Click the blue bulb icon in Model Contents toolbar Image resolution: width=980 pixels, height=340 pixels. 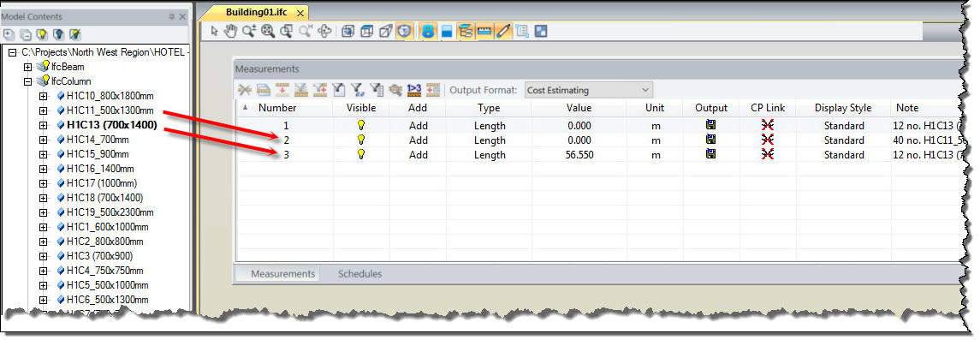pos(58,34)
